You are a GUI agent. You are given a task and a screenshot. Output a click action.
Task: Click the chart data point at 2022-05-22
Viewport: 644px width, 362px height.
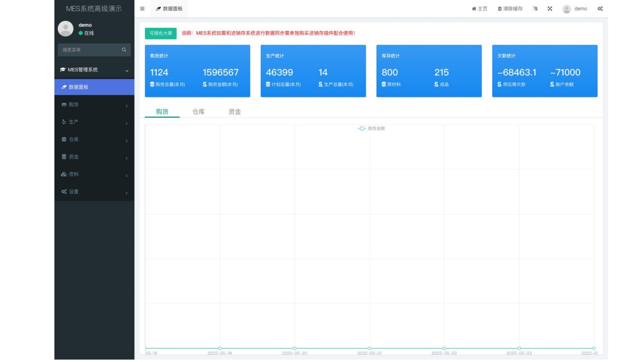pos(444,348)
